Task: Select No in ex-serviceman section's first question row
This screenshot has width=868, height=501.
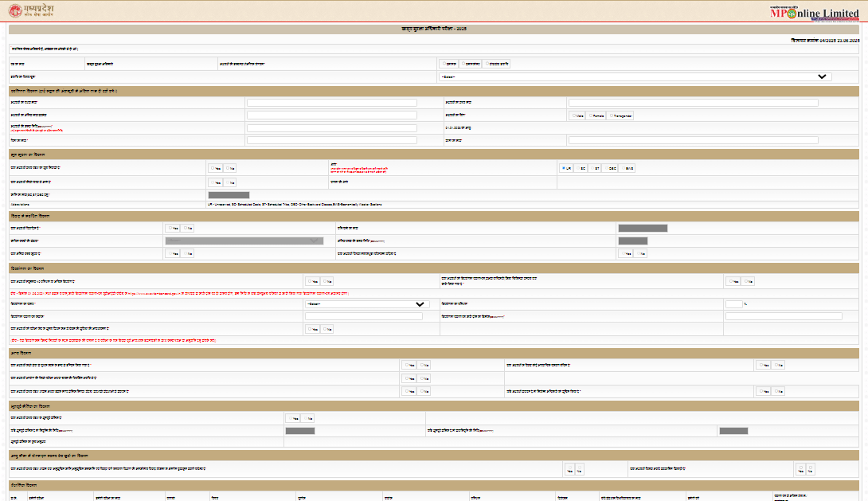Action: click(306, 418)
